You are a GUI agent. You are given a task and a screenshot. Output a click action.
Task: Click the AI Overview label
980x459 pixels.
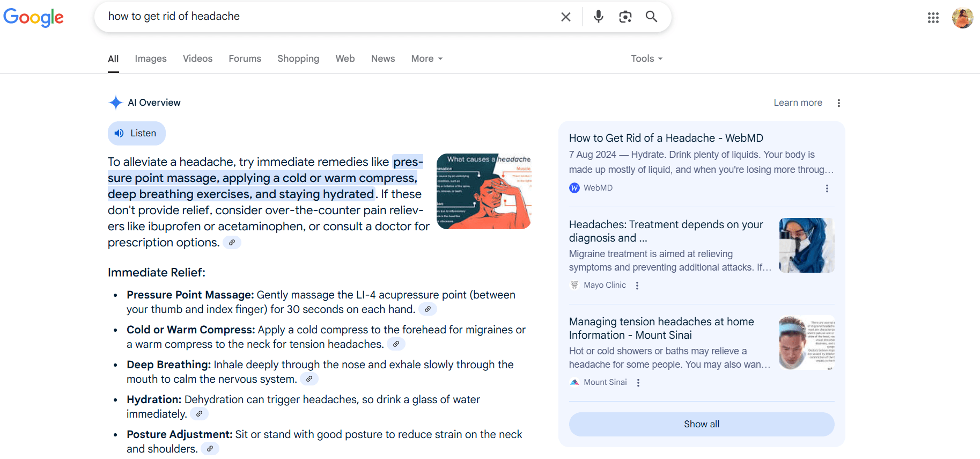click(154, 103)
